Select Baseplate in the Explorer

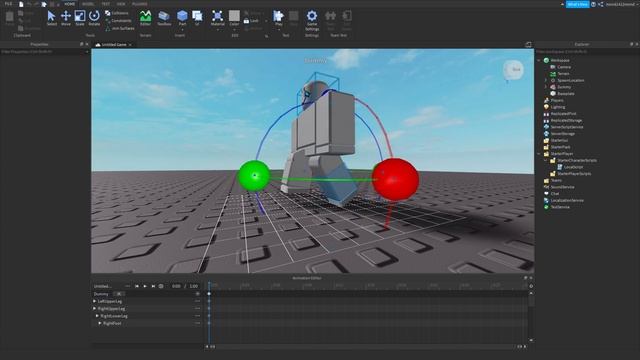[562, 93]
